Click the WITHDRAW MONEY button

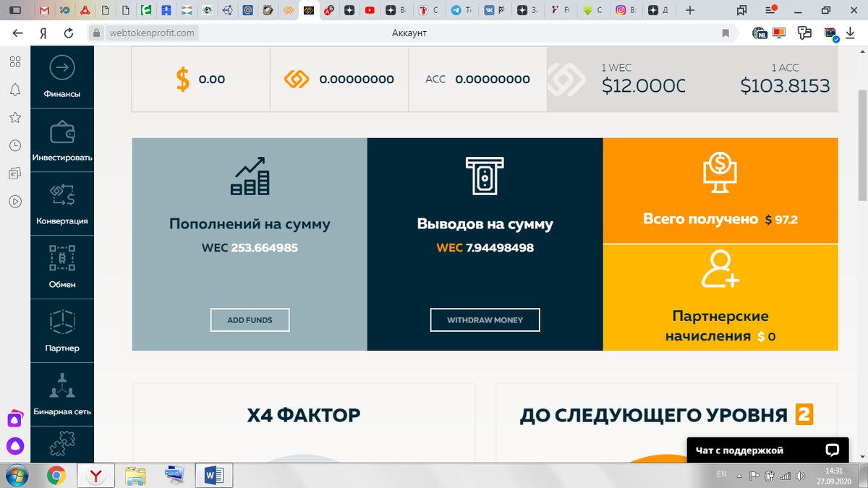tap(485, 320)
